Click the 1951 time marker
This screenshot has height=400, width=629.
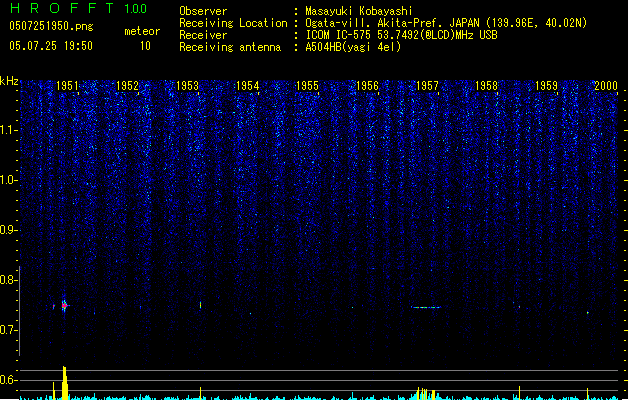coord(67,86)
